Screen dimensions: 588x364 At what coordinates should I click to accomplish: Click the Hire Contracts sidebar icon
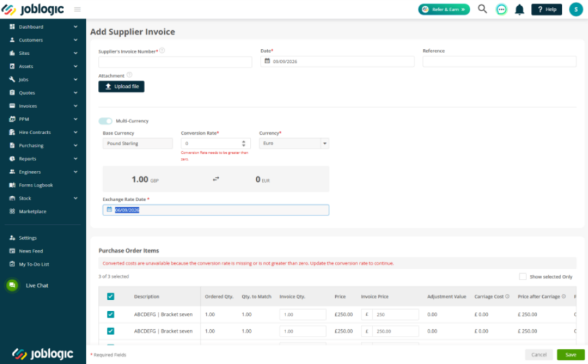(12, 132)
